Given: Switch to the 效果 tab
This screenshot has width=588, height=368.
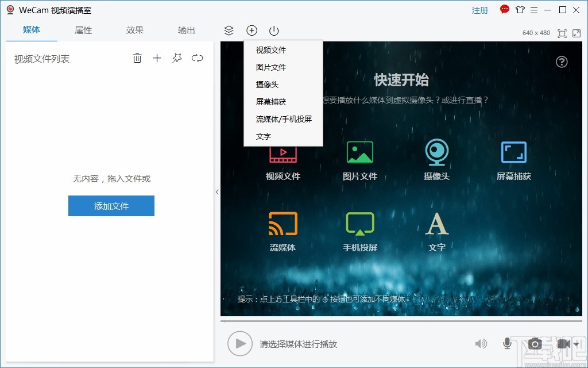Looking at the screenshot, I should point(135,30).
